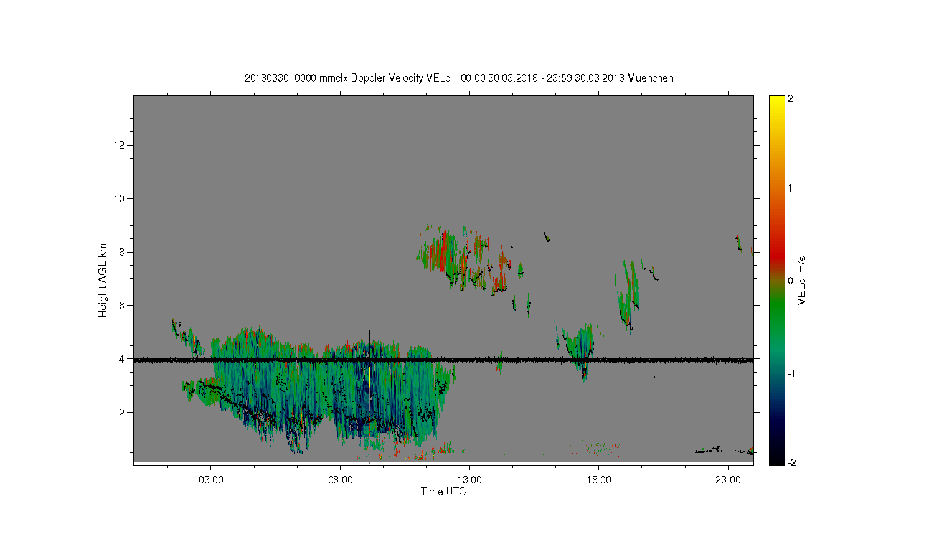The width and height of the screenshot is (934, 560).
Task: Click the 'Height AGL km' axis title
Action: point(103,280)
